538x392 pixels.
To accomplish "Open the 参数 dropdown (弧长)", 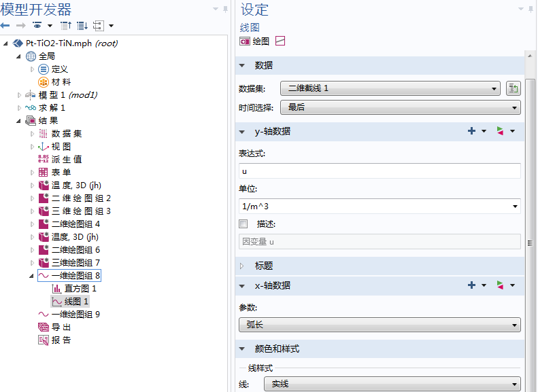I will (x=380, y=325).
